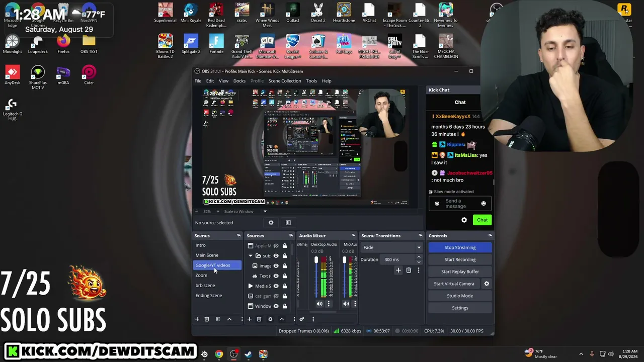Open the properties gear below the preview
Screen dimensions: 644x362
coord(271,223)
